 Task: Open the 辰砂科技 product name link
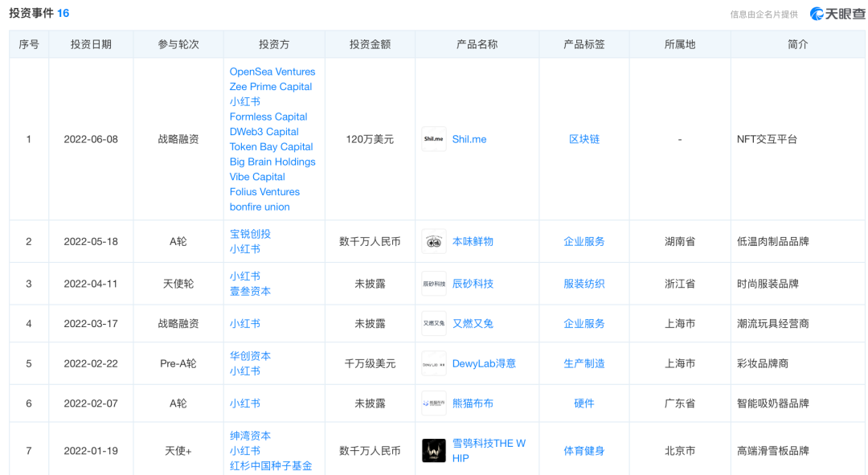tap(473, 284)
